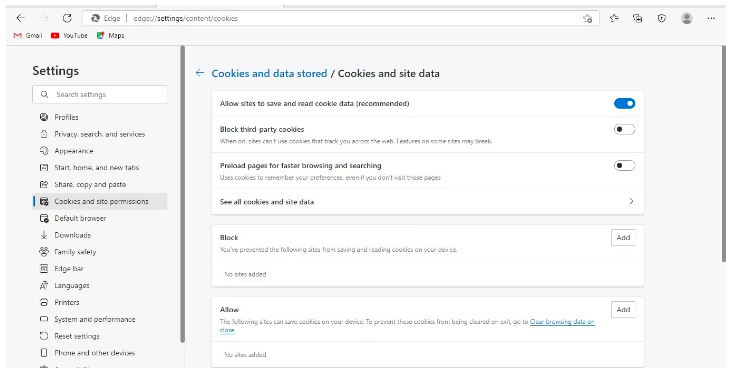Open the Browser essentials shield icon
The height and width of the screenshot is (377, 733).
click(661, 18)
